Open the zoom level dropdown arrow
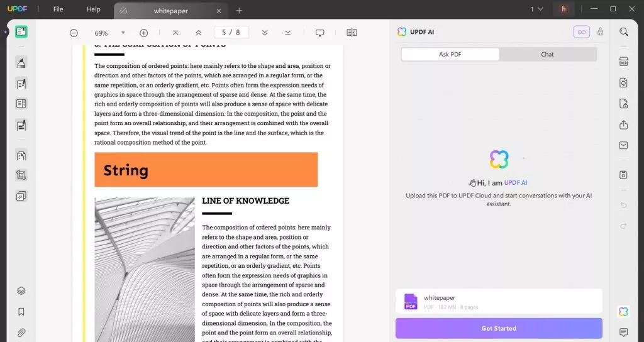 tap(123, 33)
